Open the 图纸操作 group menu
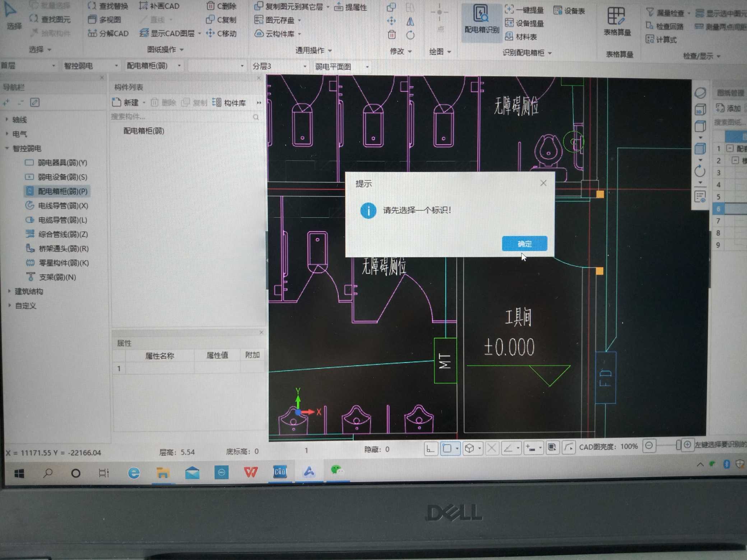 pyautogui.click(x=165, y=49)
